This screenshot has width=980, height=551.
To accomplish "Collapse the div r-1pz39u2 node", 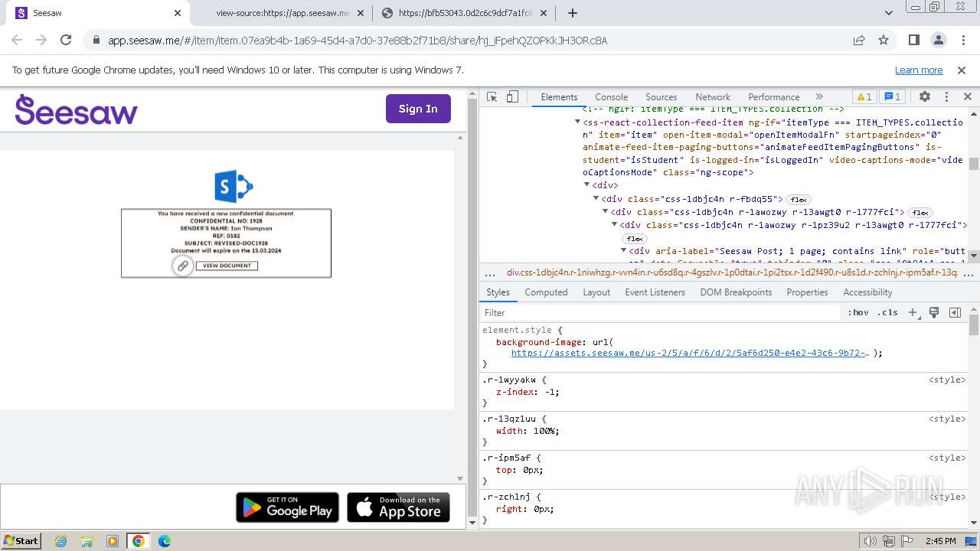I will click(x=615, y=225).
